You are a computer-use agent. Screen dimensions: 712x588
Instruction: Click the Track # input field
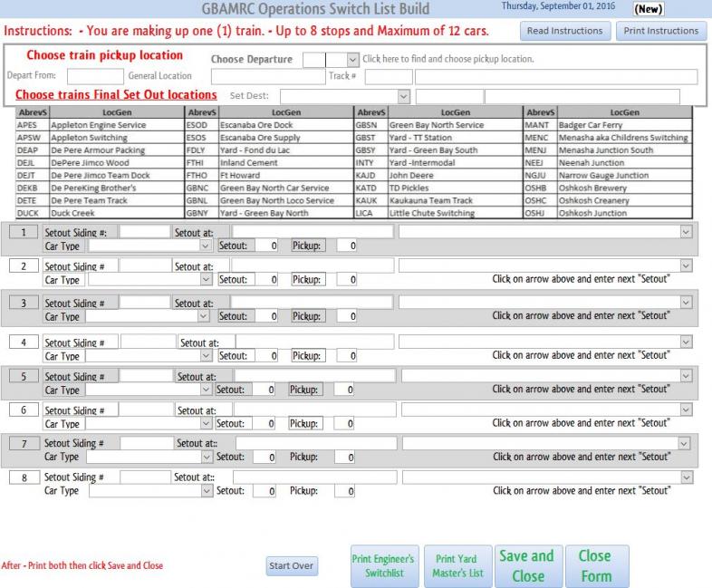389,76
